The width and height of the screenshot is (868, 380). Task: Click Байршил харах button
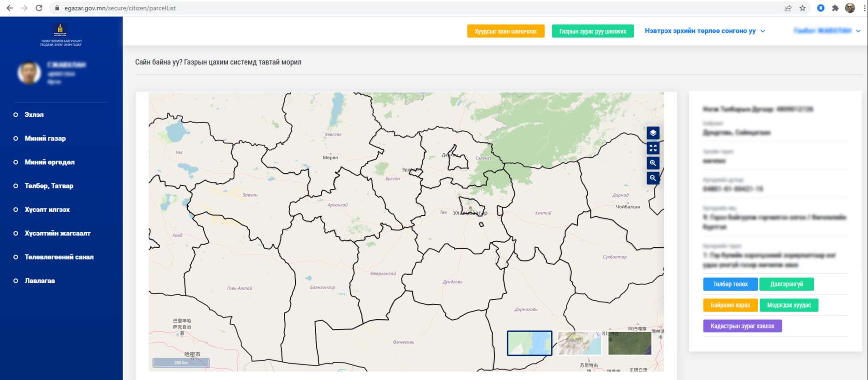click(730, 305)
